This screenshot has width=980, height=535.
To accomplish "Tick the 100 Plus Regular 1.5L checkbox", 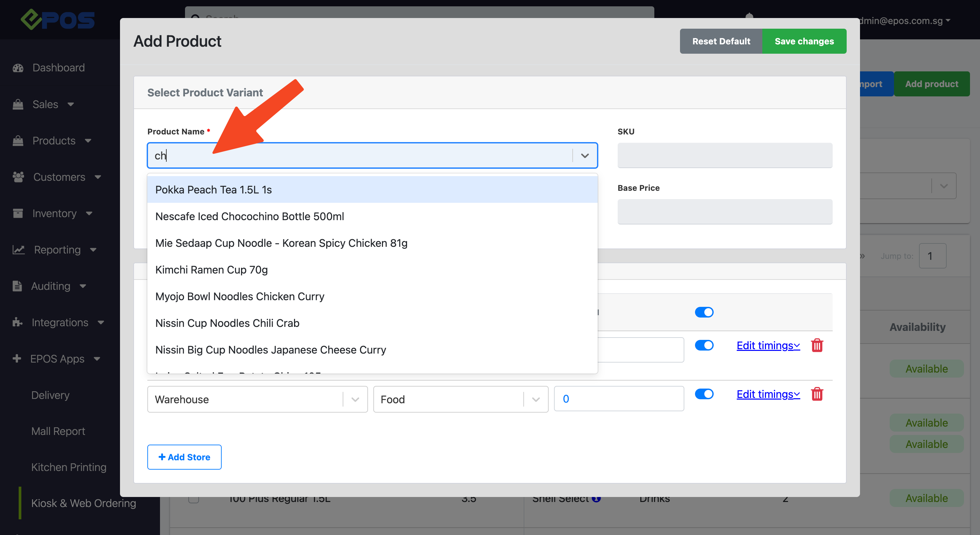I will coord(194,499).
